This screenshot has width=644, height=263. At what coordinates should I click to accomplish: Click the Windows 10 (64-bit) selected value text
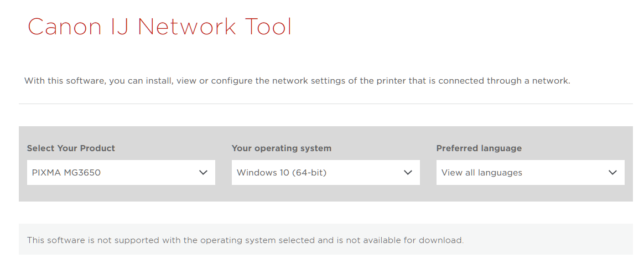(x=282, y=173)
